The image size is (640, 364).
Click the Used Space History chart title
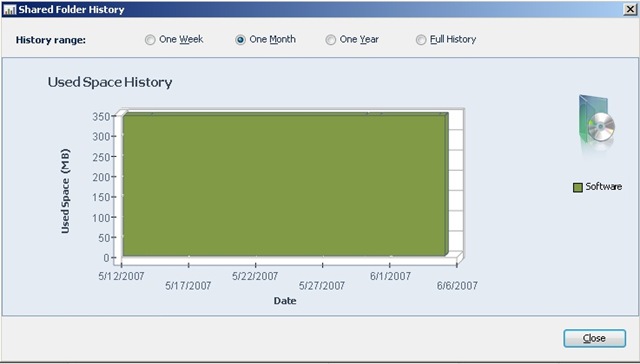tap(110, 82)
